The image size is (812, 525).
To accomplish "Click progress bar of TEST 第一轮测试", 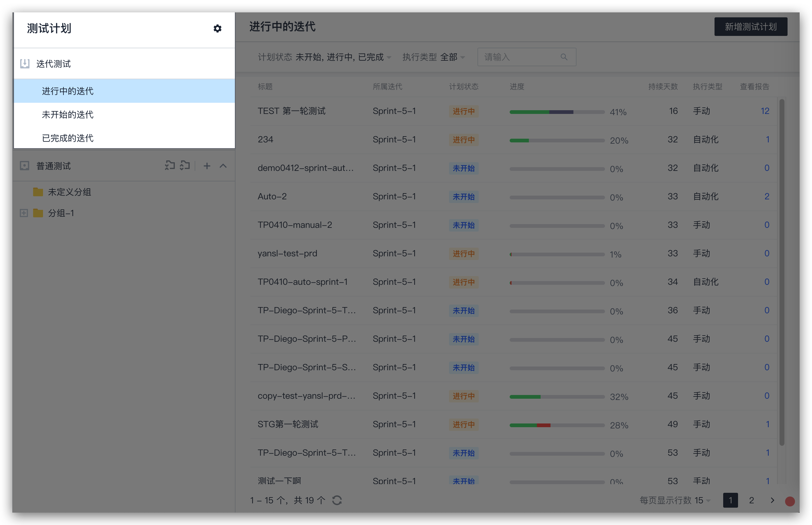I will tap(557, 112).
